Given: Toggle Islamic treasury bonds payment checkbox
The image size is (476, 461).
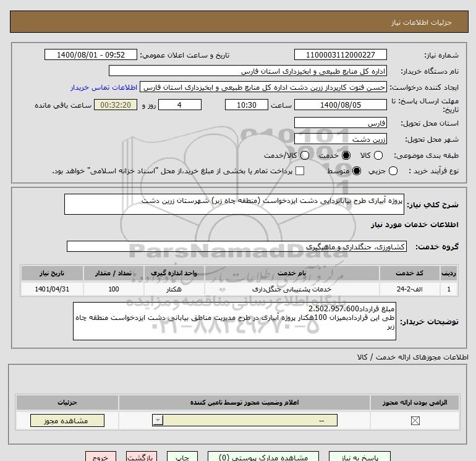Looking at the screenshot, I should [300, 171].
